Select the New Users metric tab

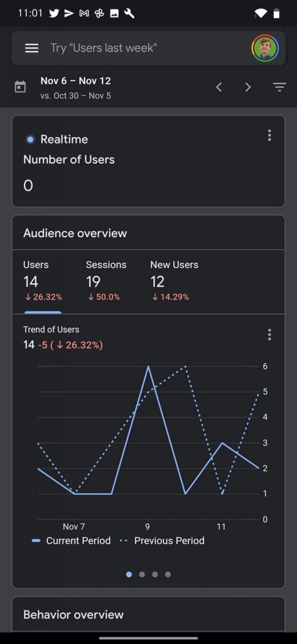tap(174, 281)
